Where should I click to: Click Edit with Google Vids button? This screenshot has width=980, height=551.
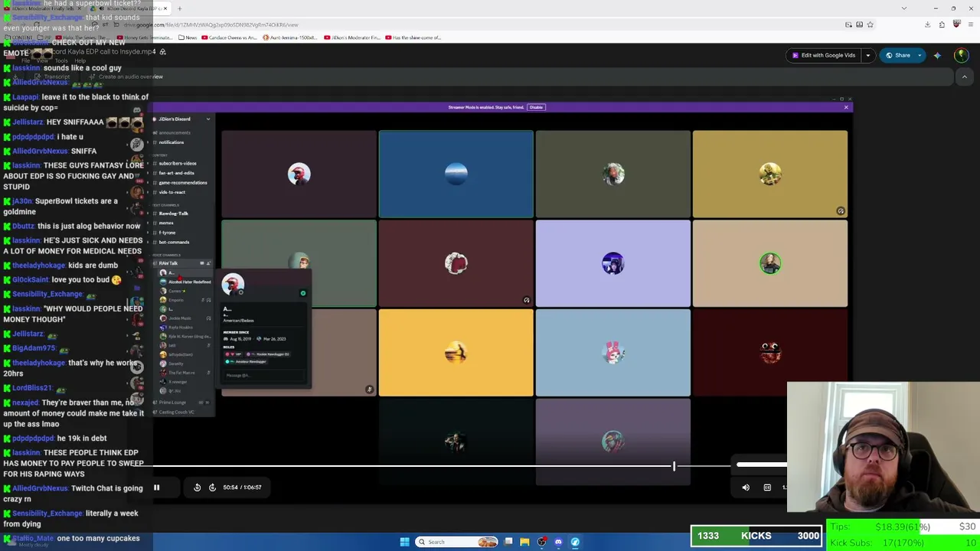[824, 55]
